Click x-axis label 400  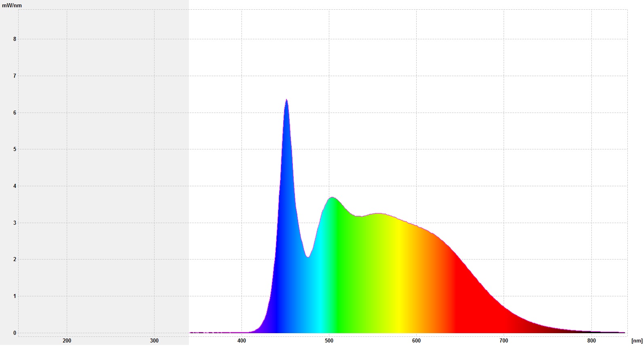(x=241, y=341)
